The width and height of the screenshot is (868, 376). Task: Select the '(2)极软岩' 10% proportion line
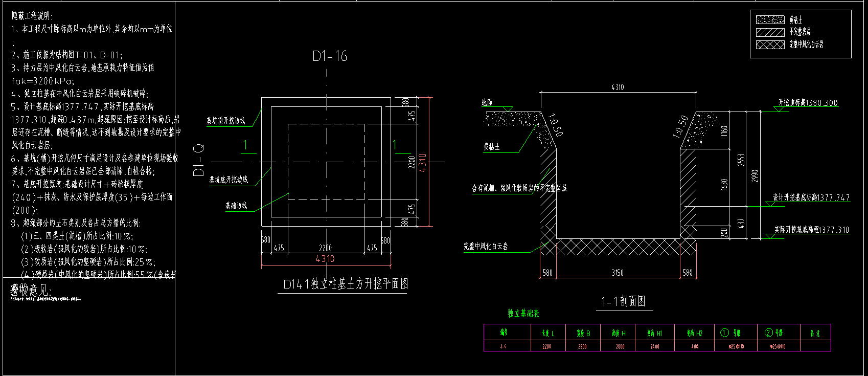pos(84,249)
